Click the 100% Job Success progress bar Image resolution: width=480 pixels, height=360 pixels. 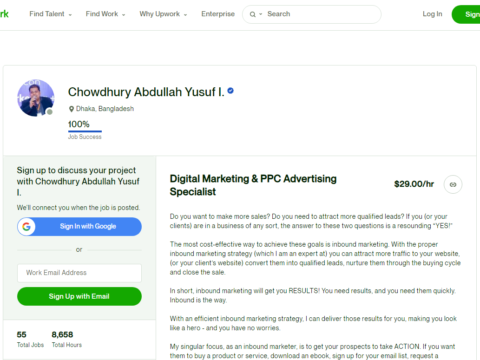click(85, 131)
